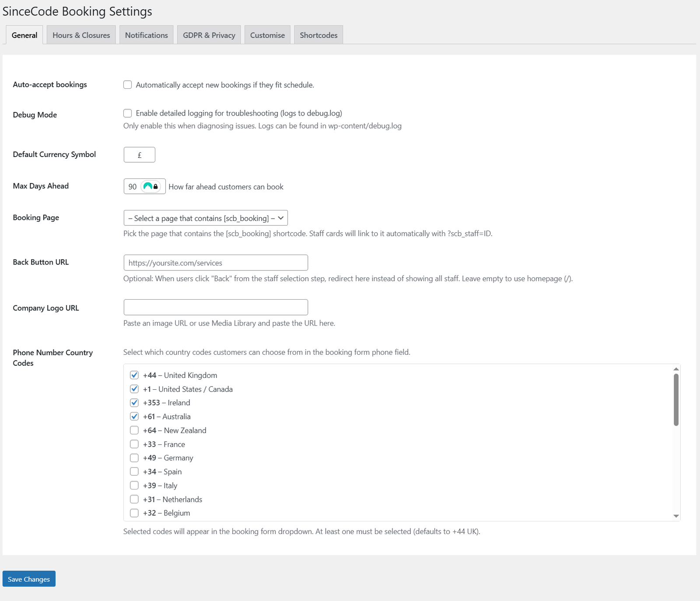This screenshot has height=601, width=700.
Task: Check the +64 New Zealand country code
Action: pyautogui.click(x=134, y=430)
